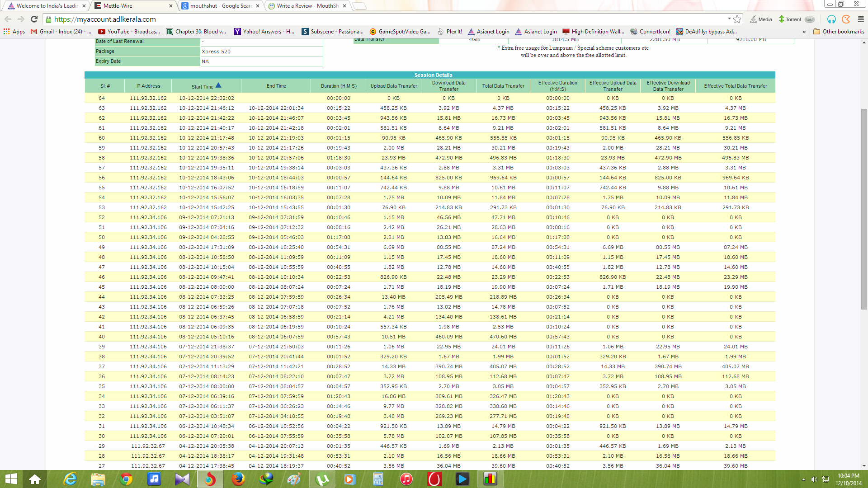Click the Start Time sort arrow
Screen dimensions: 868x488
[x=218, y=85]
